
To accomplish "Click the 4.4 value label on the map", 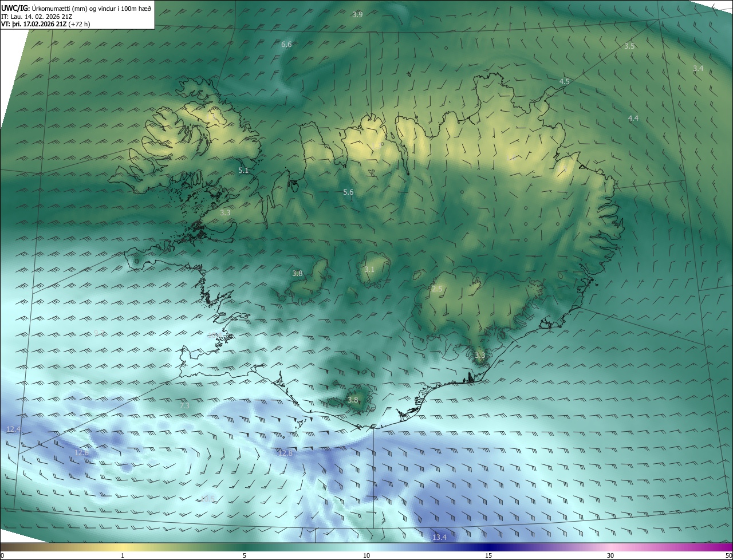I will (633, 118).
